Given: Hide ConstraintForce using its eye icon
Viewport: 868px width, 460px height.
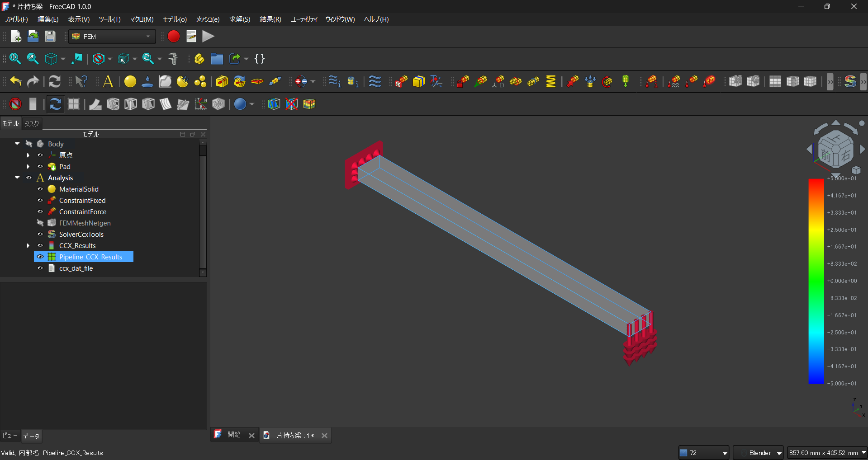Looking at the screenshot, I should point(40,212).
